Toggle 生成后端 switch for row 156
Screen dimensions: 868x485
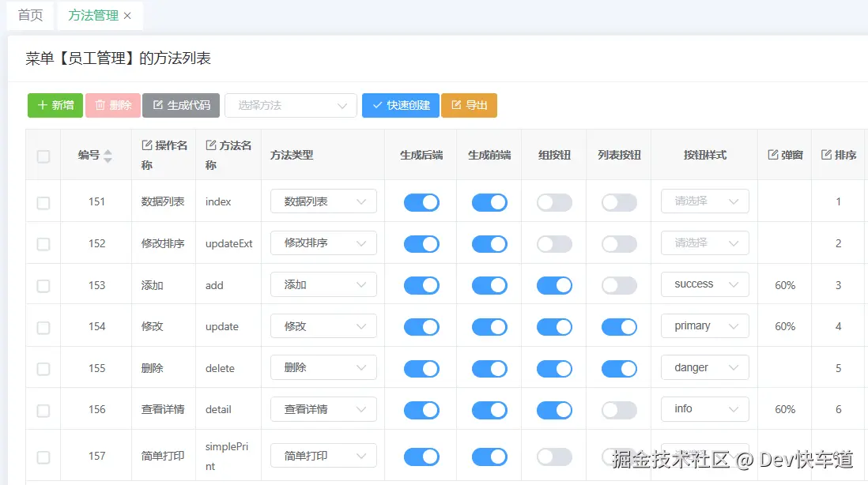click(x=421, y=410)
